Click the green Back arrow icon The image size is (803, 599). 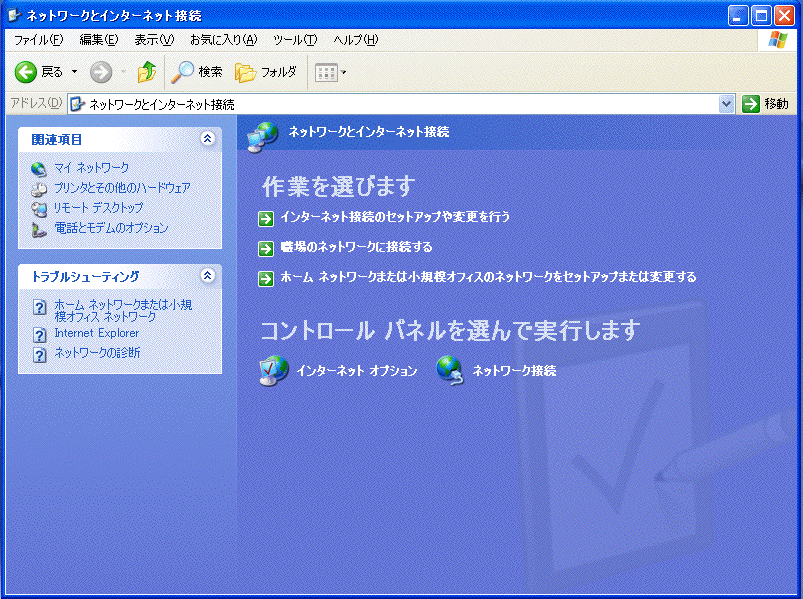(x=25, y=72)
